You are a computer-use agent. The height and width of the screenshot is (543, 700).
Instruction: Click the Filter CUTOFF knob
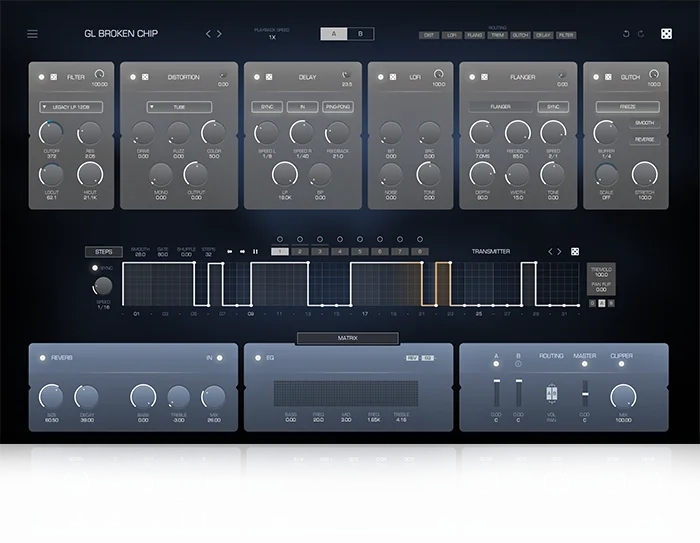point(51,133)
